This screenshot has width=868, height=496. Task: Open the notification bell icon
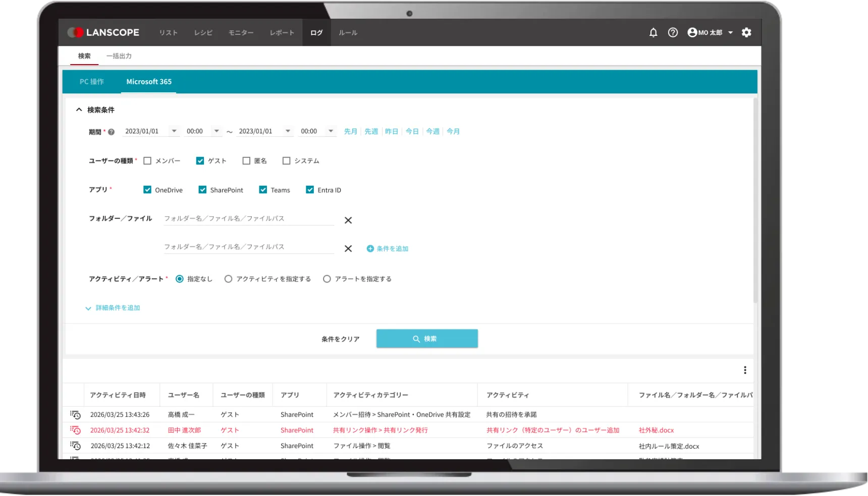653,32
